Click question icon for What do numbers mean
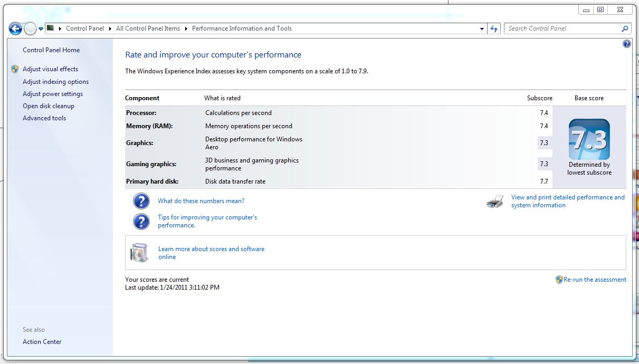Viewport: 639px width, 364px height. (141, 201)
